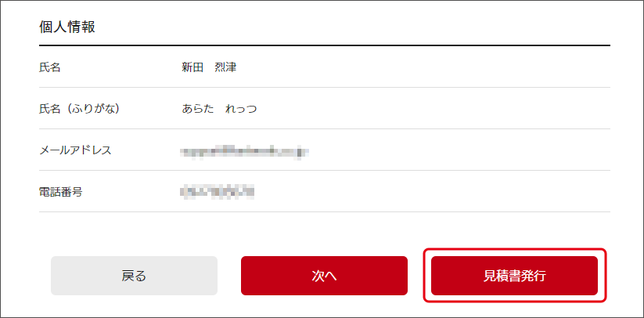Issue the estimate via 見積書発行 button
This screenshot has width=644, height=318.
[514, 276]
